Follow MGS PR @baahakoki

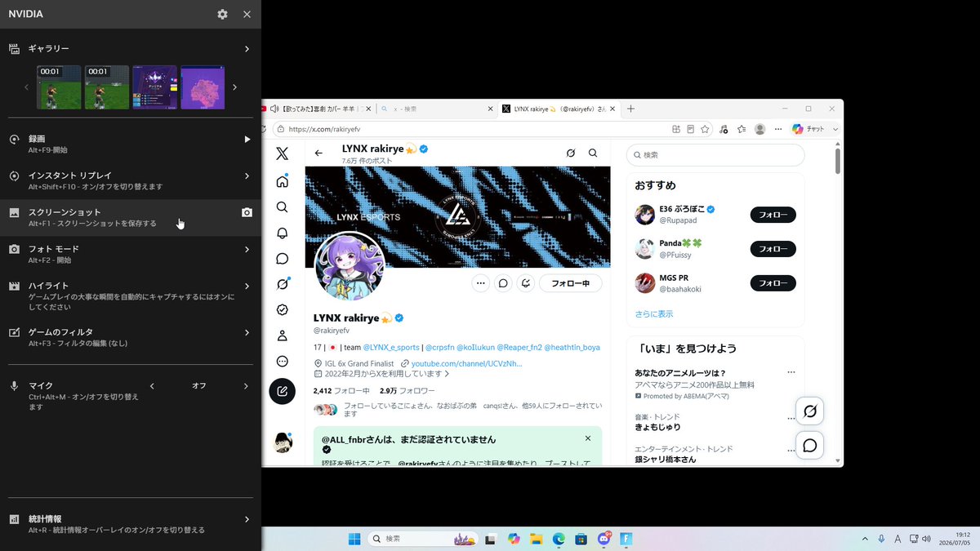pyautogui.click(x=773, y=283)
